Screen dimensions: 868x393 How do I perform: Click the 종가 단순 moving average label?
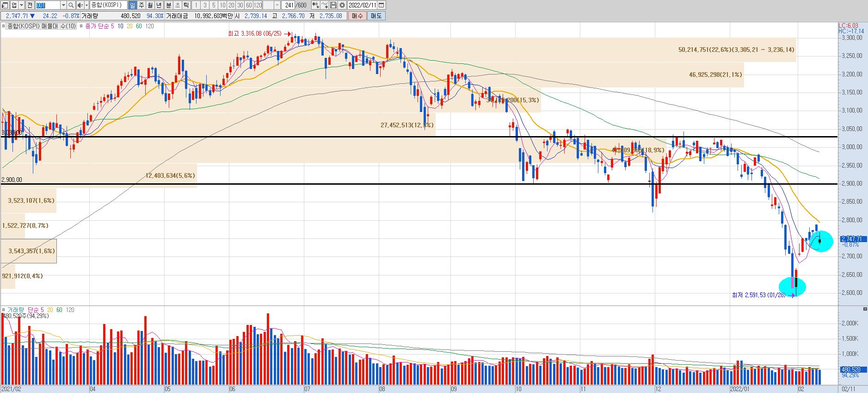click(x=97, y=26)
